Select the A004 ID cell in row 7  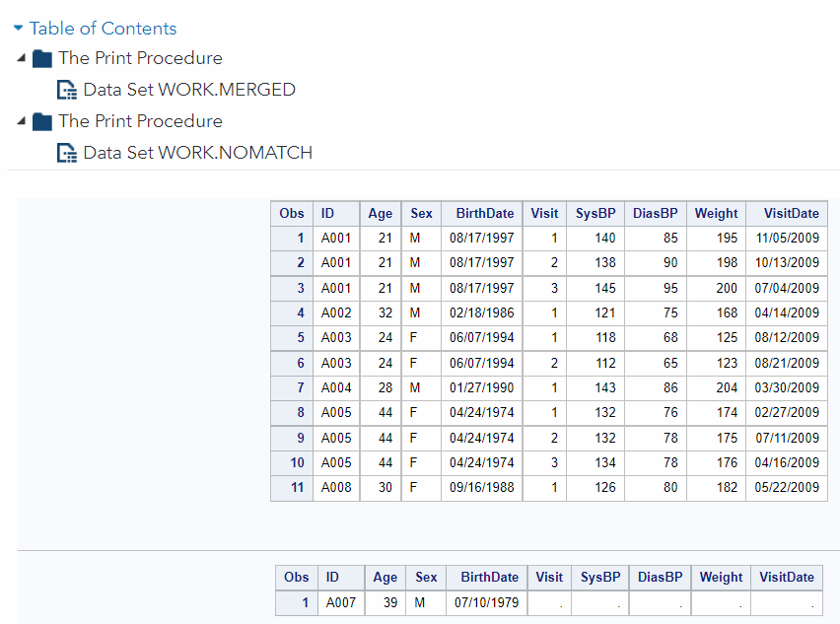coord(335,387)
